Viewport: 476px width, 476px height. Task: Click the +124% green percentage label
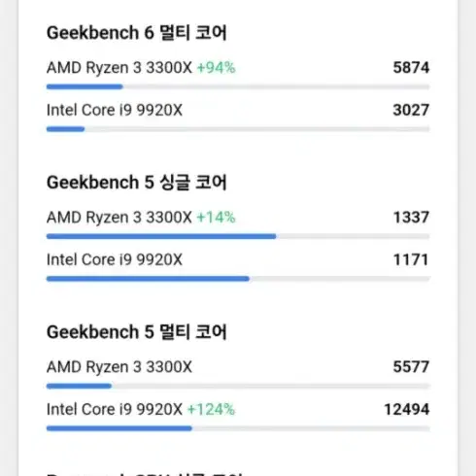click(211, 409)
